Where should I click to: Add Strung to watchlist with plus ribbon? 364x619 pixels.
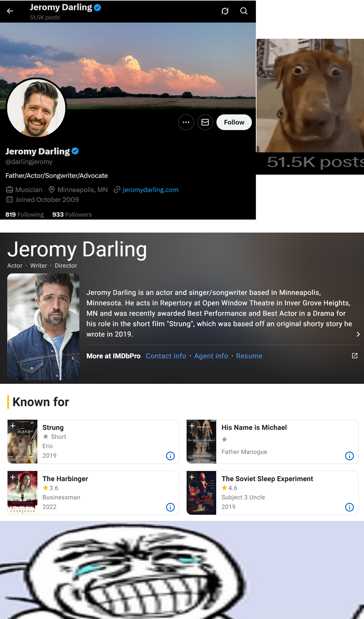coord(13,426)
